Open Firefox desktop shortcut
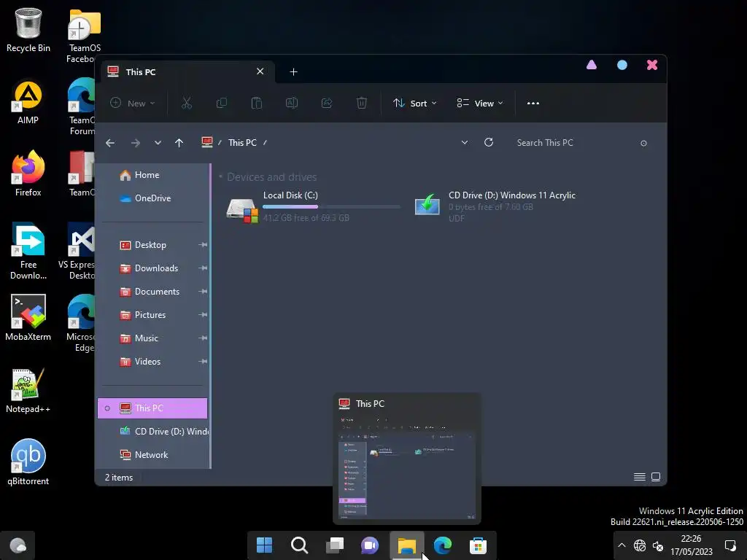 [28, 174]
